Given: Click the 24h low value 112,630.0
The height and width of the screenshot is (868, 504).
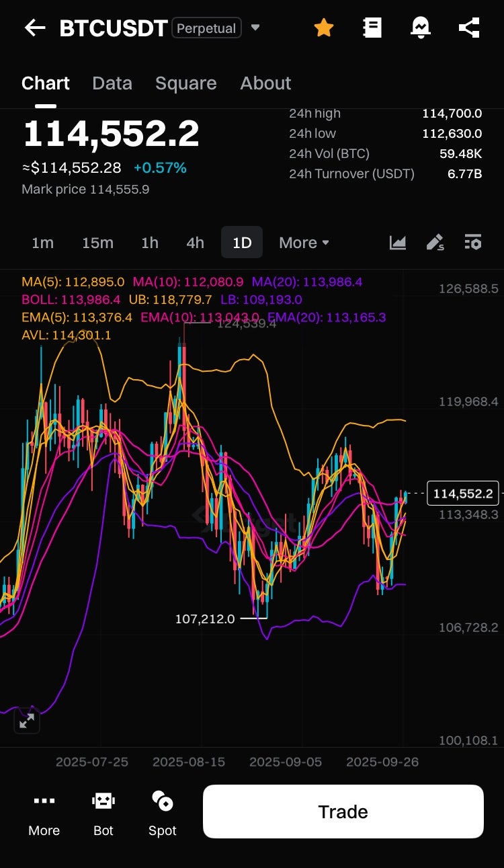Looking at the screenshot, I should click(x=452, y=134).
